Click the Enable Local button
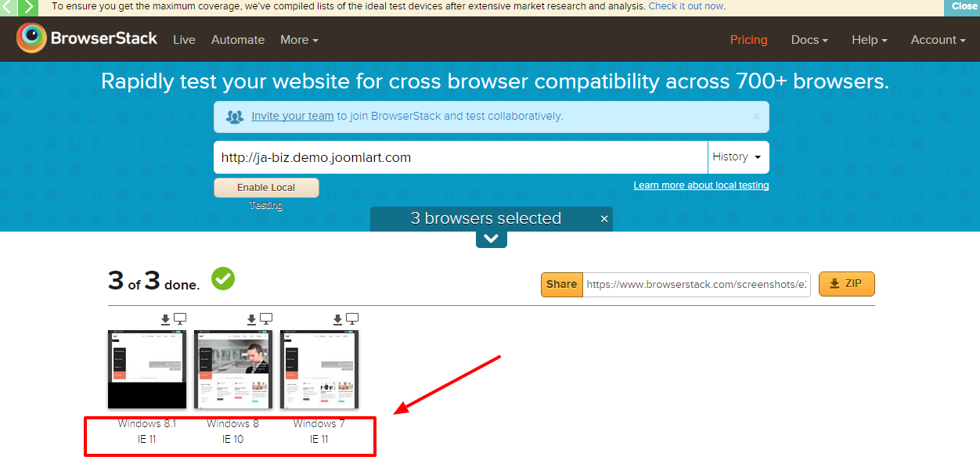980x471 pixels. click(266, 188)
